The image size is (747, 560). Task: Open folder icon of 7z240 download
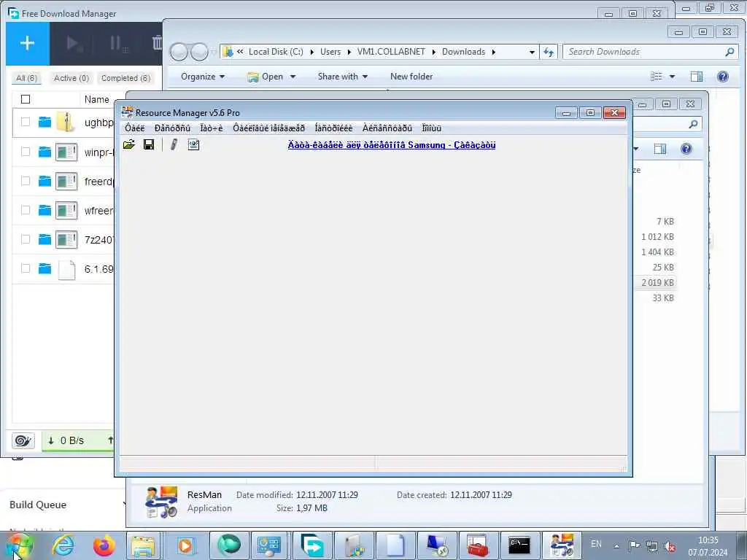(x=44, y=239)
